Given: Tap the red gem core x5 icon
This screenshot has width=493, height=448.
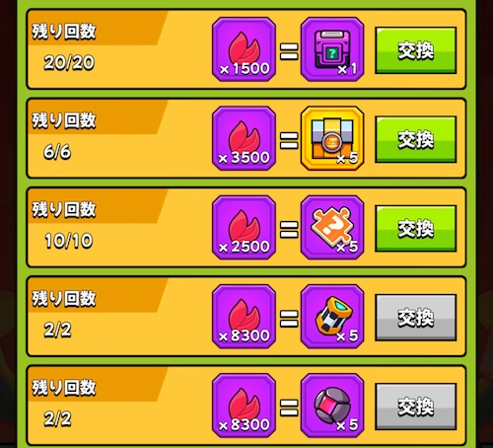Looking at the screenshot, I should click(332, 406).
